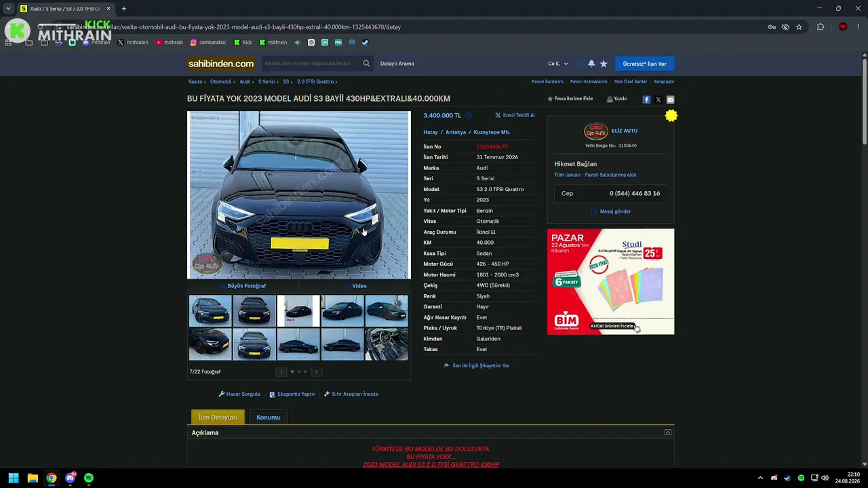Click the volume icon in system tray
The height and width of the screenshot is (488, 868).
tap(825, 478)
